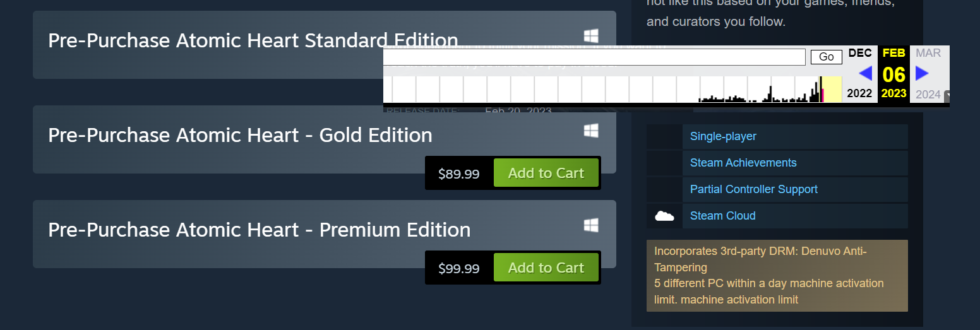Click the Steam Cloud icon
Viewport: 980px width, 330px height.
click(664, 216)
